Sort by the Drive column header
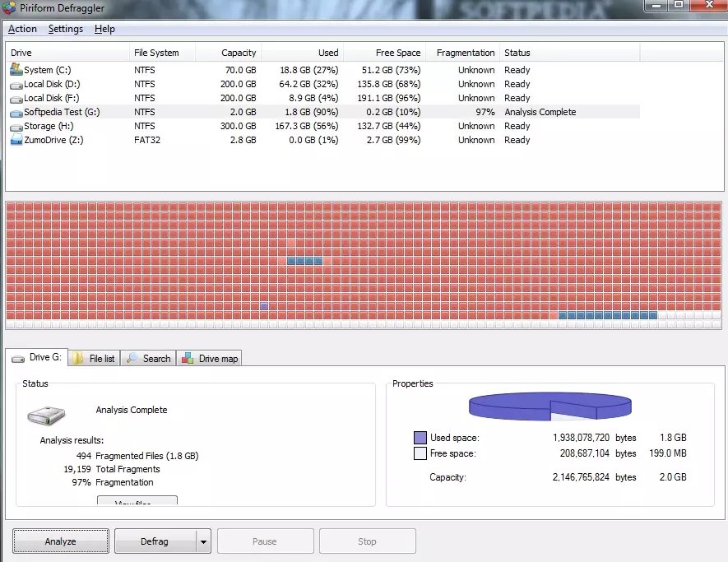The image size is (728, 562). click(67, 53)
